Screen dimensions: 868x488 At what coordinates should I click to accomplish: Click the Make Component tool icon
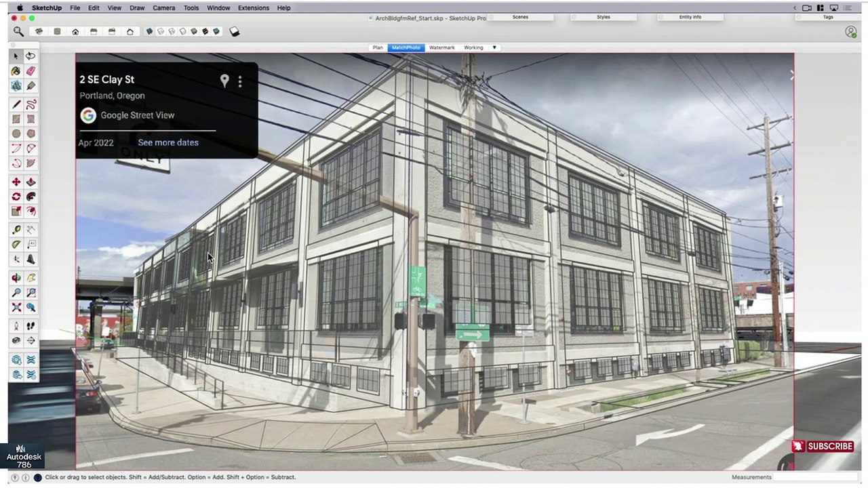point(16,85)
